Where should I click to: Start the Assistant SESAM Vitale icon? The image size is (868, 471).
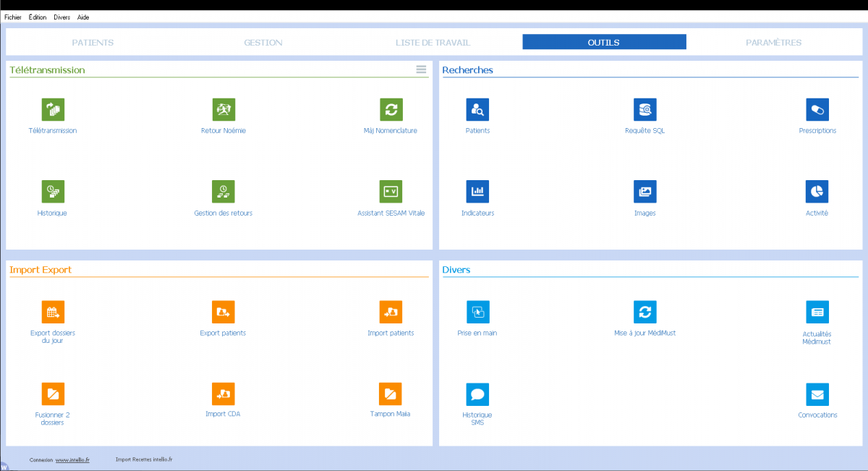click(x=391, y=191)
